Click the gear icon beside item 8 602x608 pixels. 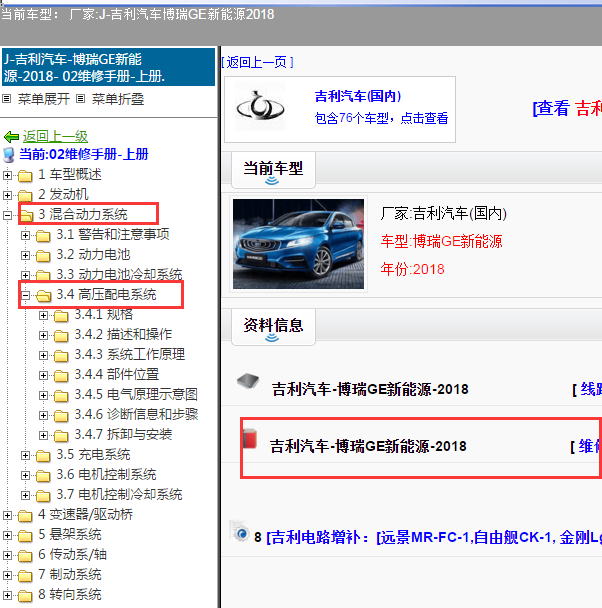[x=241, y=532]
